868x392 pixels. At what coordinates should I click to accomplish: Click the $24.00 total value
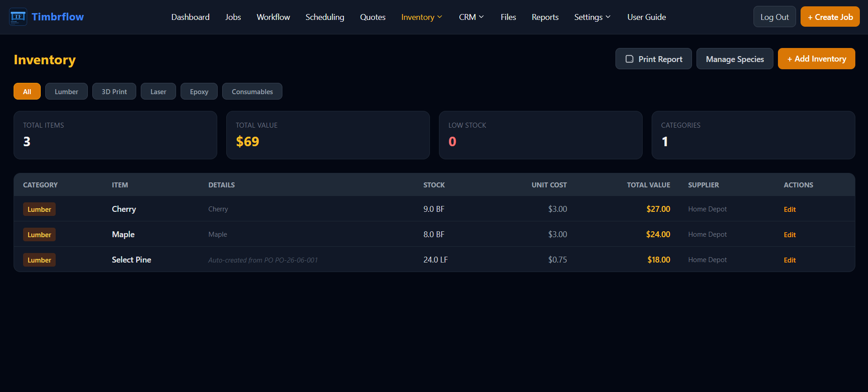[658, 234]
